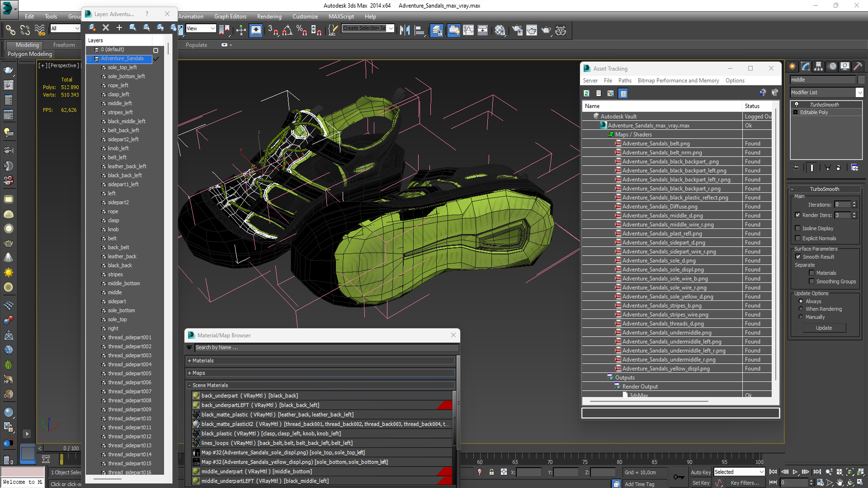Switch Asset Tracking to table view icon
This screenshot has height=488, width=868.
pos(623,93)
